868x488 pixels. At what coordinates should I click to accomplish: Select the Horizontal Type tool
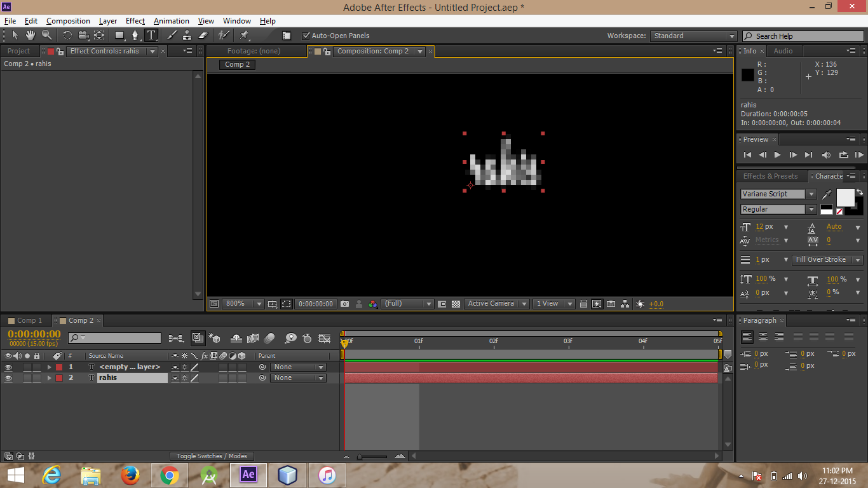[151, 36]
